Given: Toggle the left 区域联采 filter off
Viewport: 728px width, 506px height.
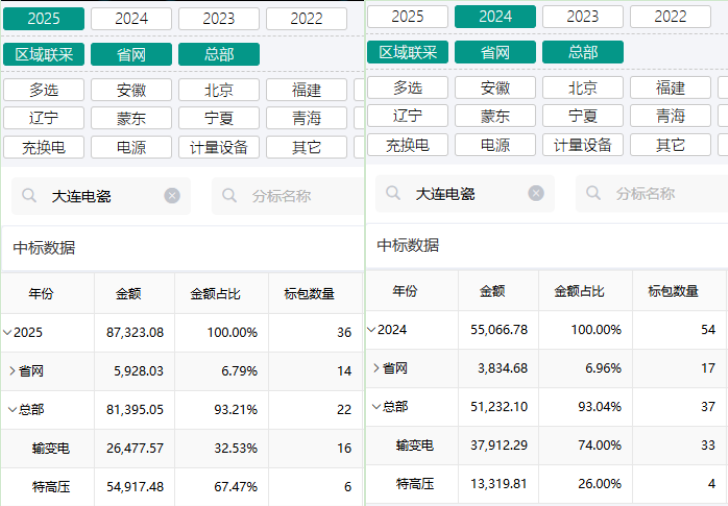Looking at the screenshot, I should coord(44,55).
